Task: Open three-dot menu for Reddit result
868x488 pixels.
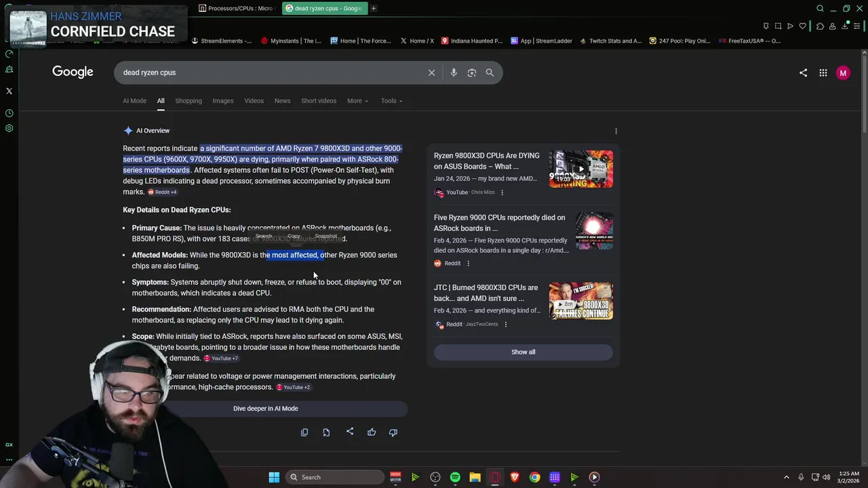Action: (468, 264)
